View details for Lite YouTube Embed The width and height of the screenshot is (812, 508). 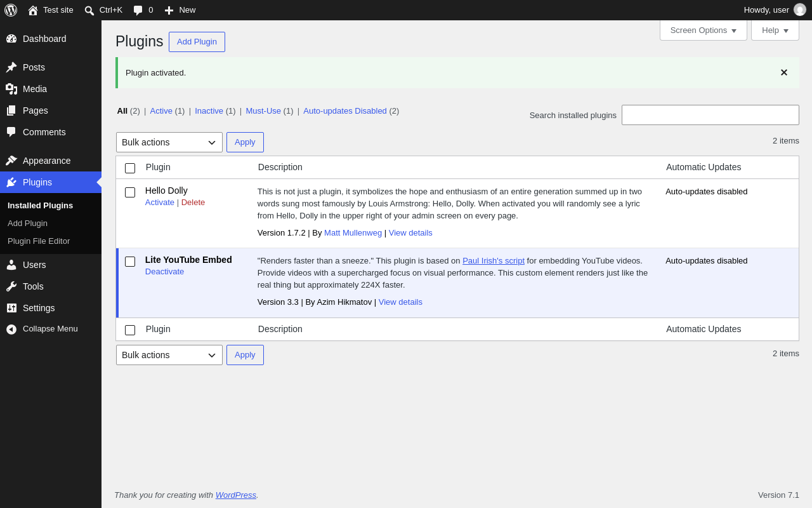[x=400, y=302]
